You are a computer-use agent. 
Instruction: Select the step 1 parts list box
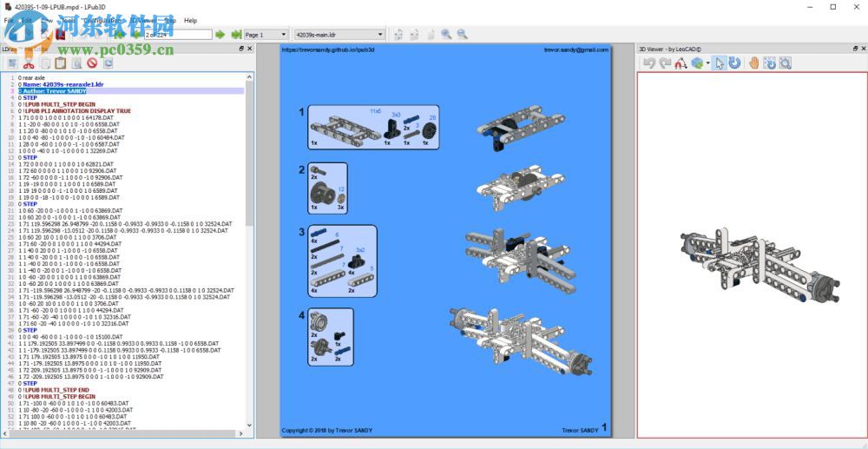(x=373, y=128)
